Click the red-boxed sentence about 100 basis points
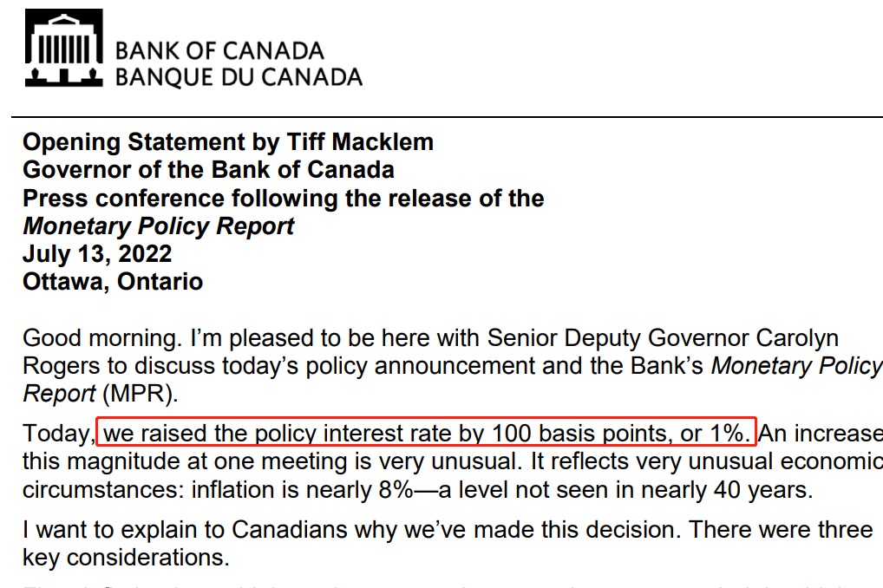883x588 pixels. tap(427, 432)
